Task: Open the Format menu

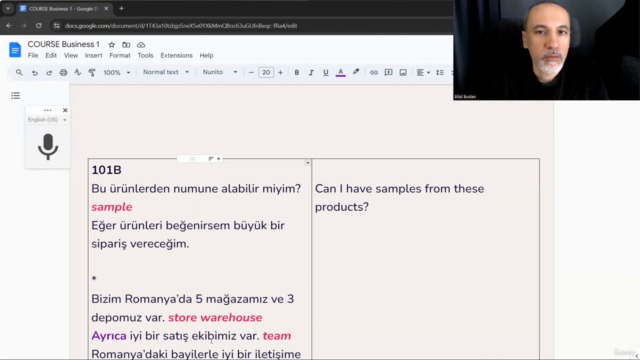Action: (120, 56)
